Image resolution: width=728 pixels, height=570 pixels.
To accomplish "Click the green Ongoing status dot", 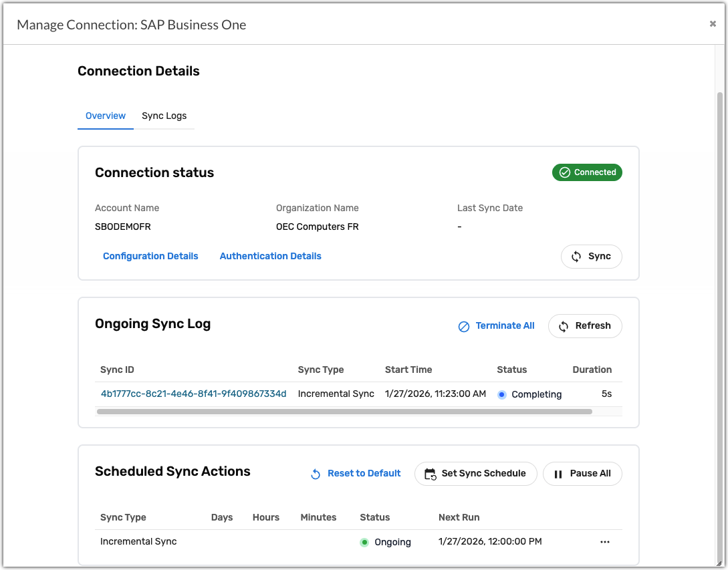I will click(364, 542).
